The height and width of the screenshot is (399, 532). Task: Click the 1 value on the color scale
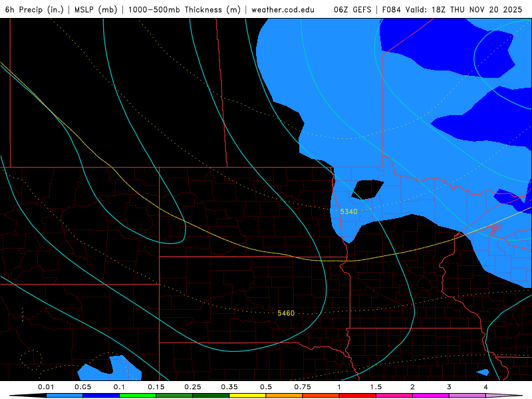[339, 387]
